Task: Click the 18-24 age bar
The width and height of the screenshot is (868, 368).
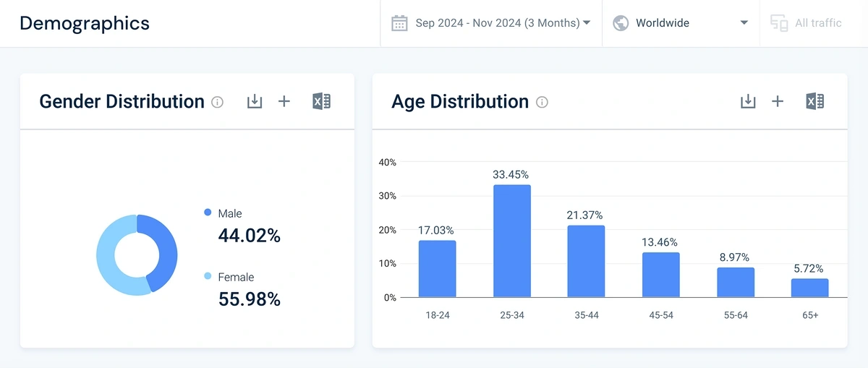Action: [437, 268]
